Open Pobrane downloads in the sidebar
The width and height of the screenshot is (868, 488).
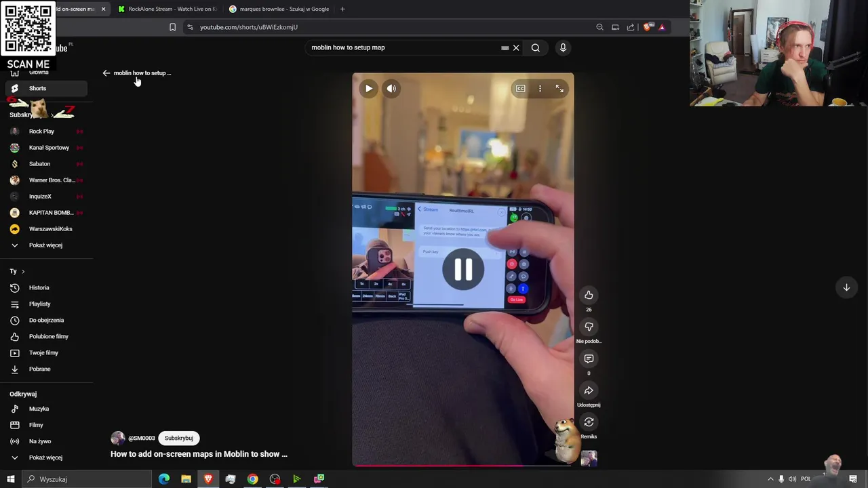click(46, 369)
